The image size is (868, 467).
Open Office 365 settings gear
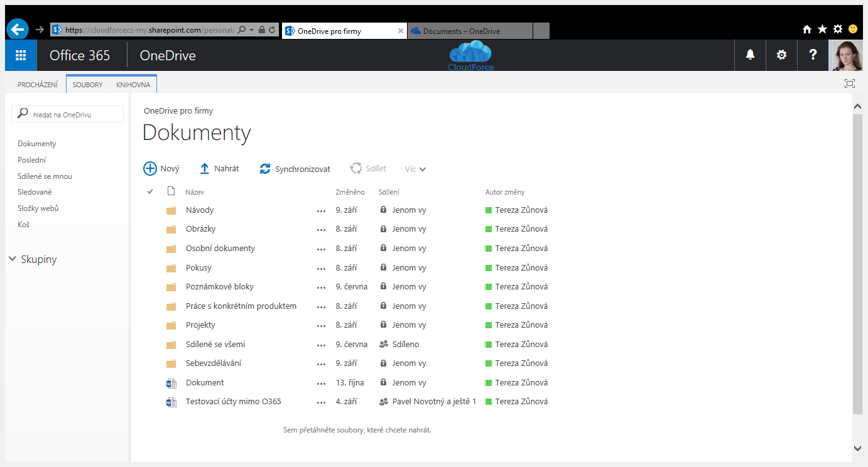pos(781,55)
